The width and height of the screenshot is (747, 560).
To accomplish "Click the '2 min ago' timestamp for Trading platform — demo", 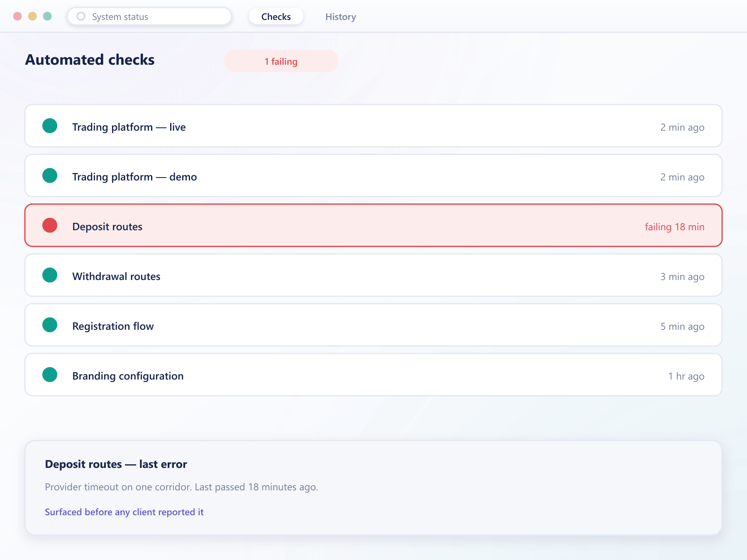I will 682,177.
